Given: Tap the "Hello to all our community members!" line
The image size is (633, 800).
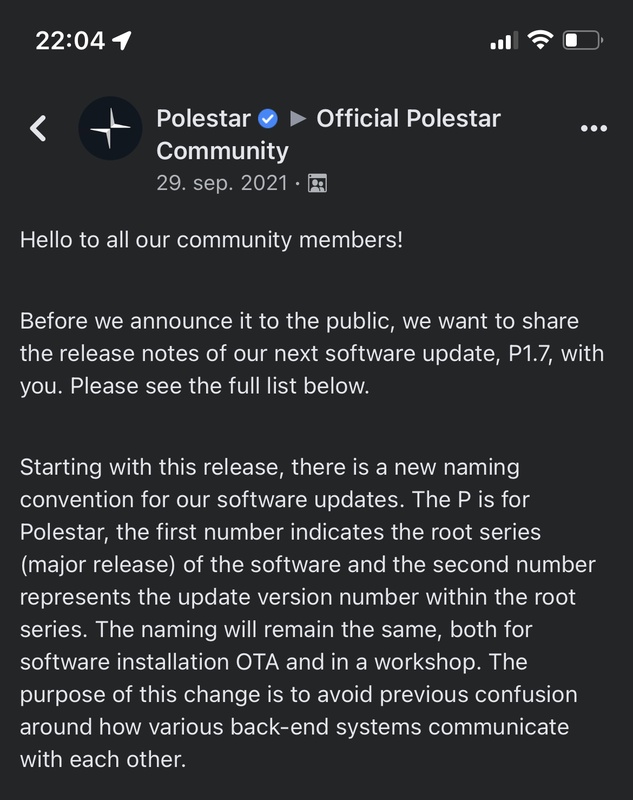Looking at the screenshot, I should 211,241.
